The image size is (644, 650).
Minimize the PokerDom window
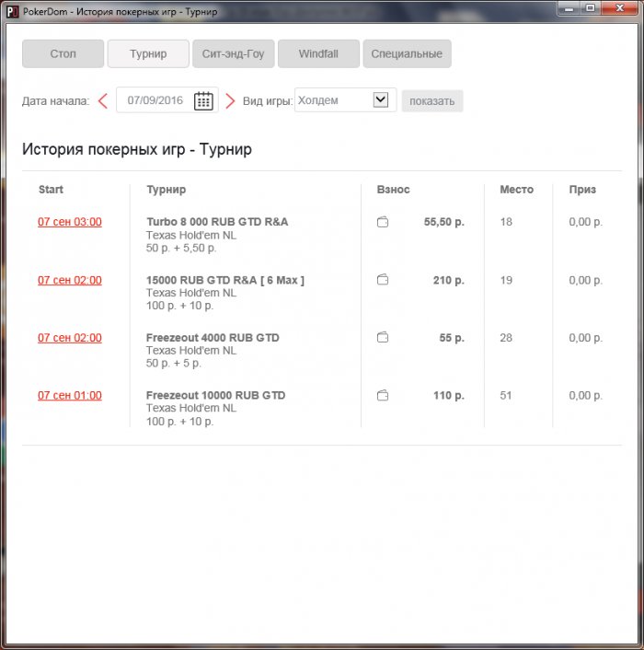569,8
